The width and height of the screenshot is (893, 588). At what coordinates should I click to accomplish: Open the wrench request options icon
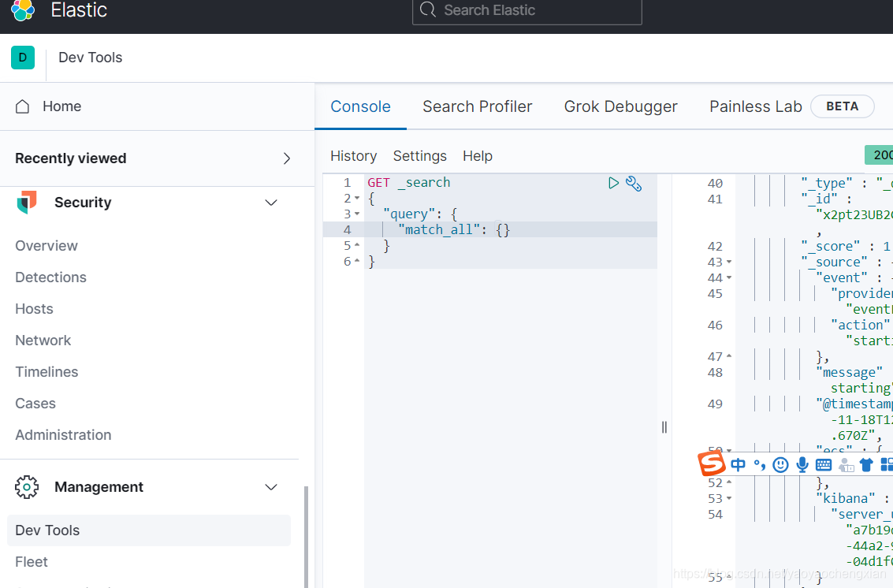(x=634, y=184)
